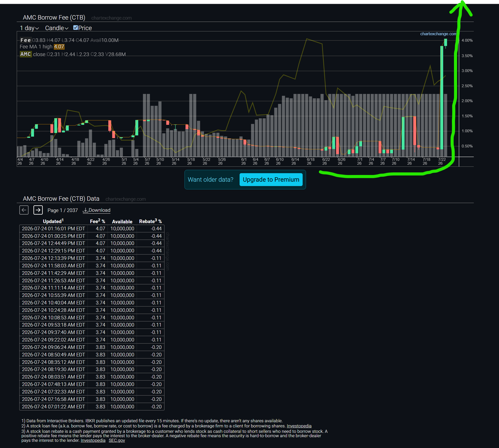Select row 2026-07-24 10:08:53 AM EDT
Image resolution: width=499 pixels, height=448 pixels.
92,317
